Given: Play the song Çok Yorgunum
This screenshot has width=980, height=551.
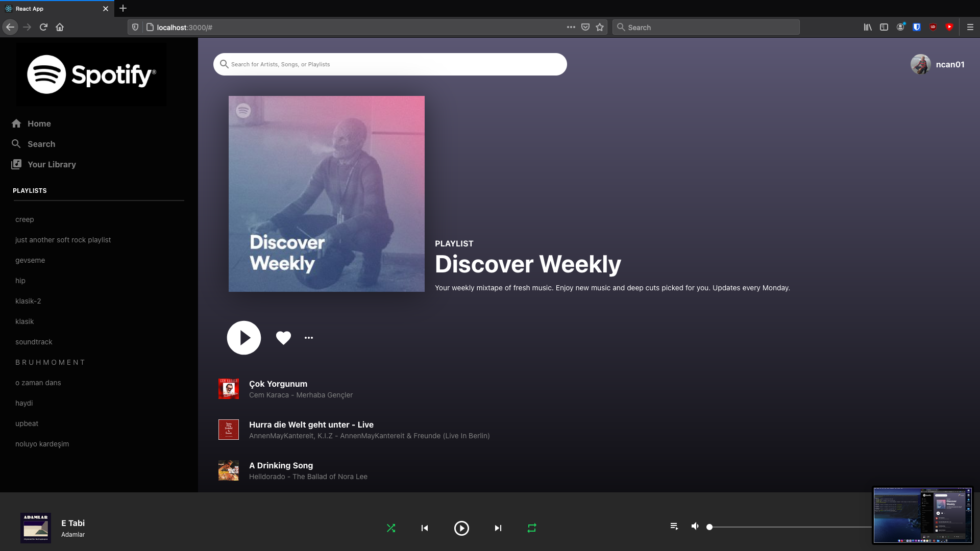Looking at the screenshot, I should click(x=278, y=384).
